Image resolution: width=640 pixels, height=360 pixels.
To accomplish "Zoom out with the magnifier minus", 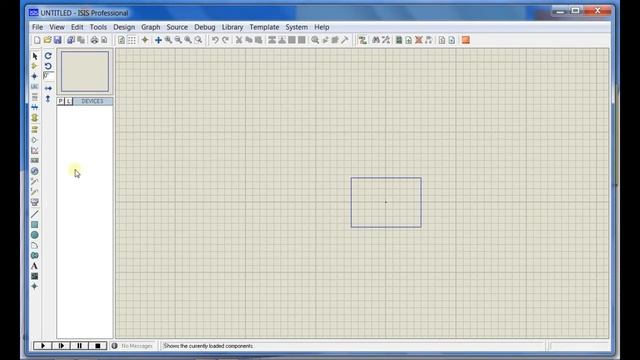I will [x=178, y=40].
